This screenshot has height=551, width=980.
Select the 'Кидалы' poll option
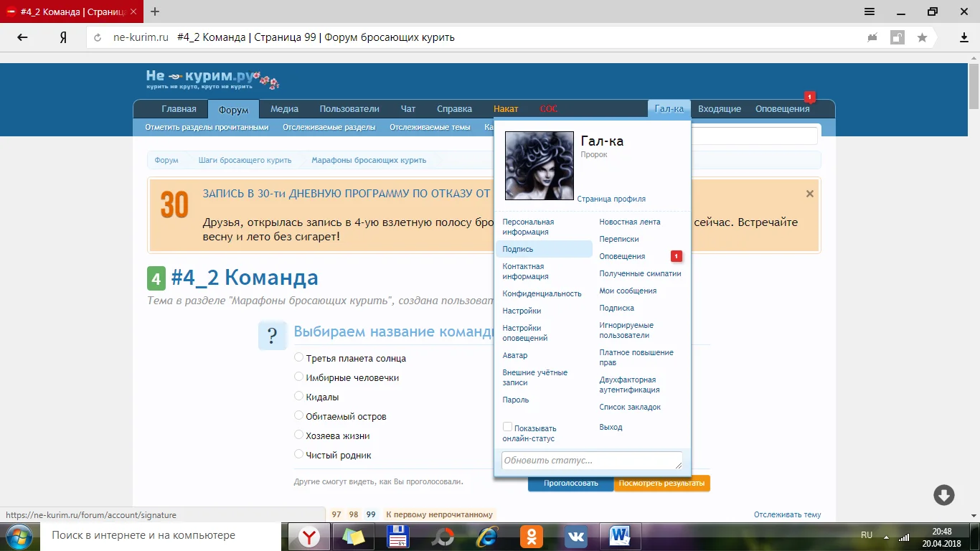298,396
